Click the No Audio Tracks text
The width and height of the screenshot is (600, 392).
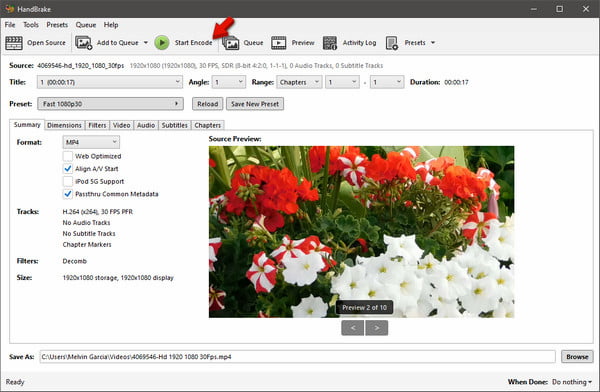point(86,222)
